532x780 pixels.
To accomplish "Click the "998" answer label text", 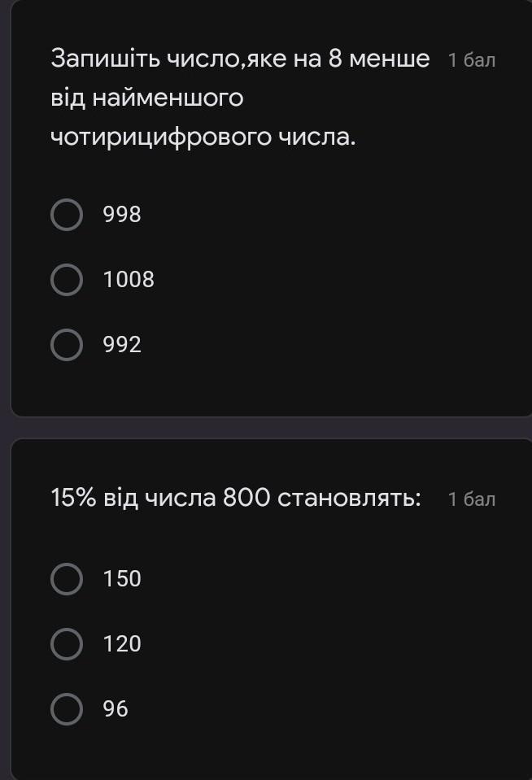I will 122,216.
